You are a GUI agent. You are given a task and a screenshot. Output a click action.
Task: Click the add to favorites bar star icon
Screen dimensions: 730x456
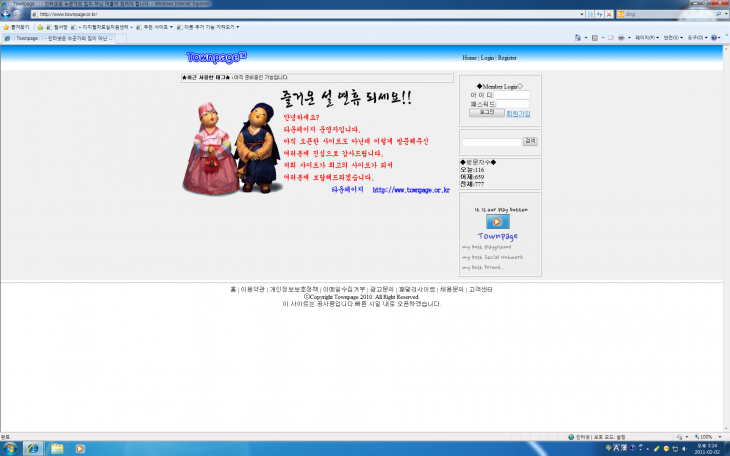coord(41,27)
